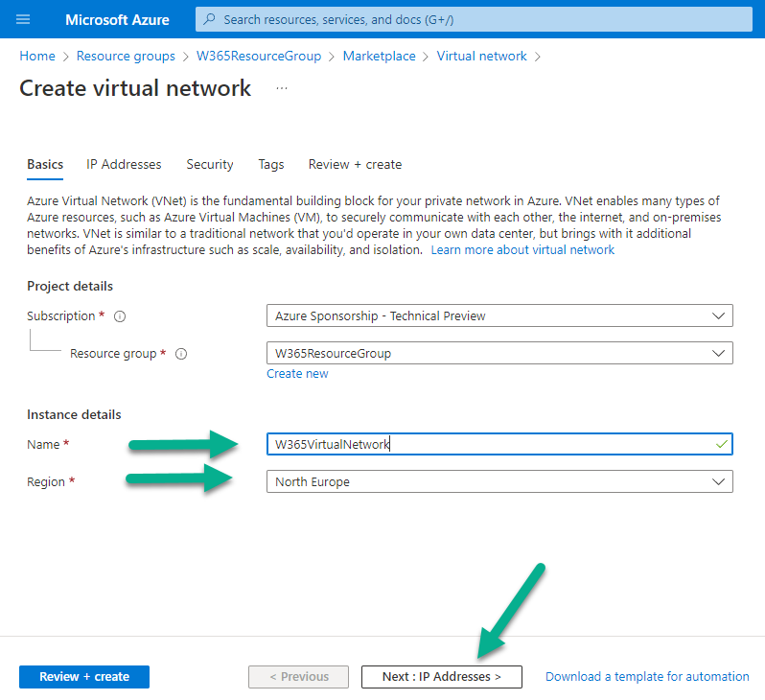Image resolution: width=765 pixels, height=700 pixels.
Task: Show Subscription info tooltip icon
Action: (x=120, y=316)
